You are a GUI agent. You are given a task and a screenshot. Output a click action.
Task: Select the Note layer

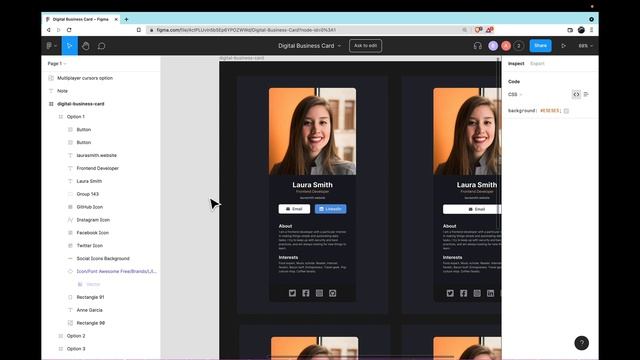tap(62, 91)
